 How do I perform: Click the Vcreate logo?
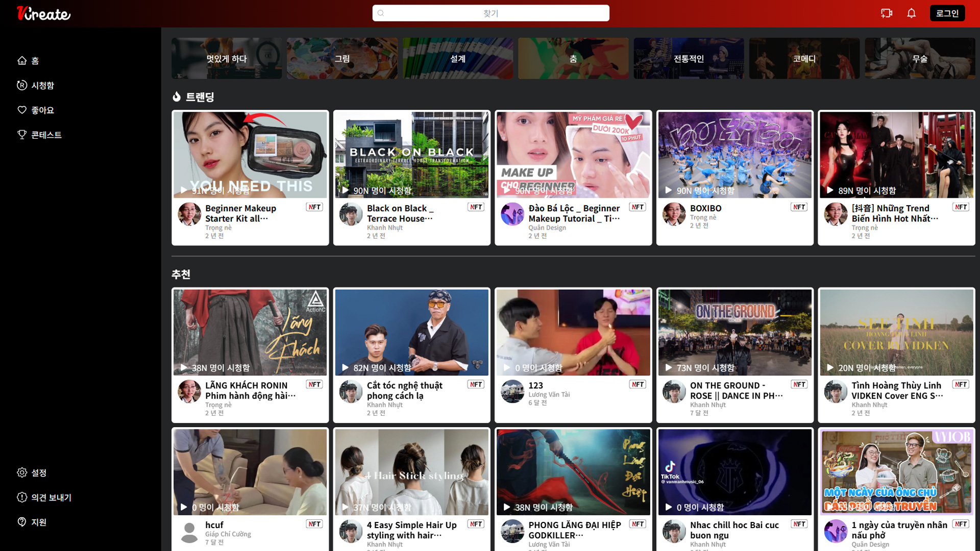(43, 13)
